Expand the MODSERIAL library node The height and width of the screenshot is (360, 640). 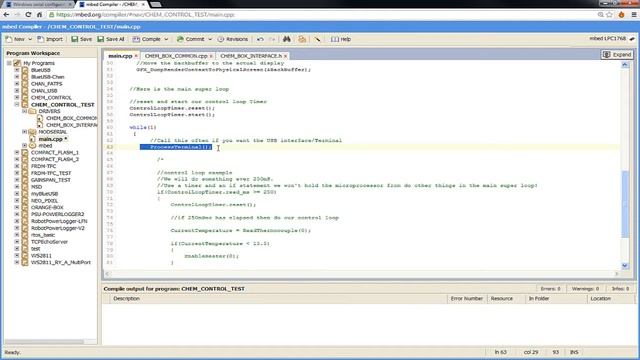[x=24, y=132]
